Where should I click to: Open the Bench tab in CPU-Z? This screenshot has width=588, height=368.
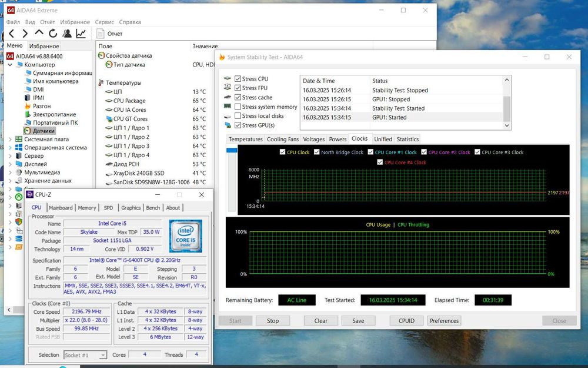click(153, 208)
